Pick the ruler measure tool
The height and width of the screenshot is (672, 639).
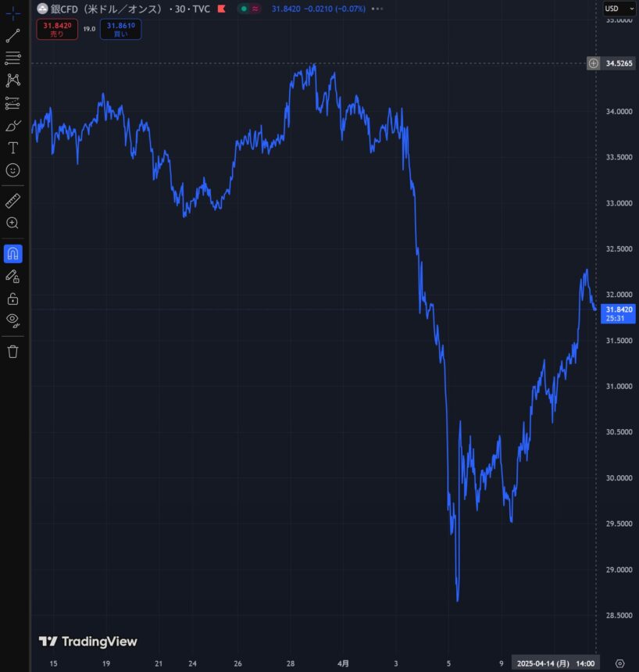pyautogui.click(x=13, y=201)
